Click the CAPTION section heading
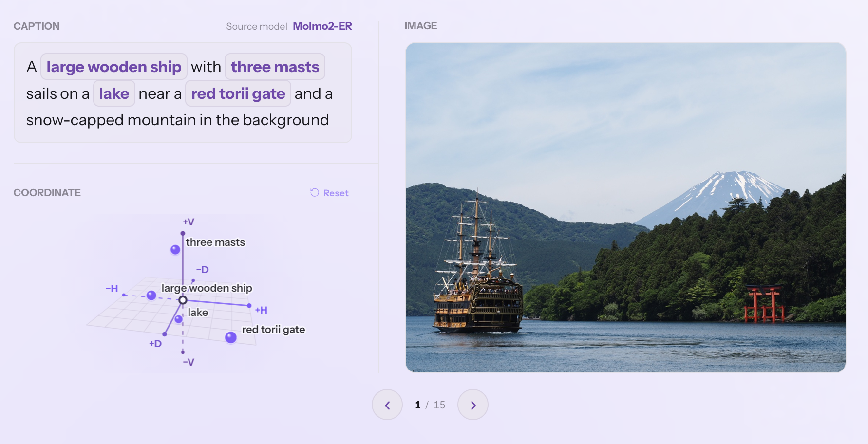 click(37, 26)
